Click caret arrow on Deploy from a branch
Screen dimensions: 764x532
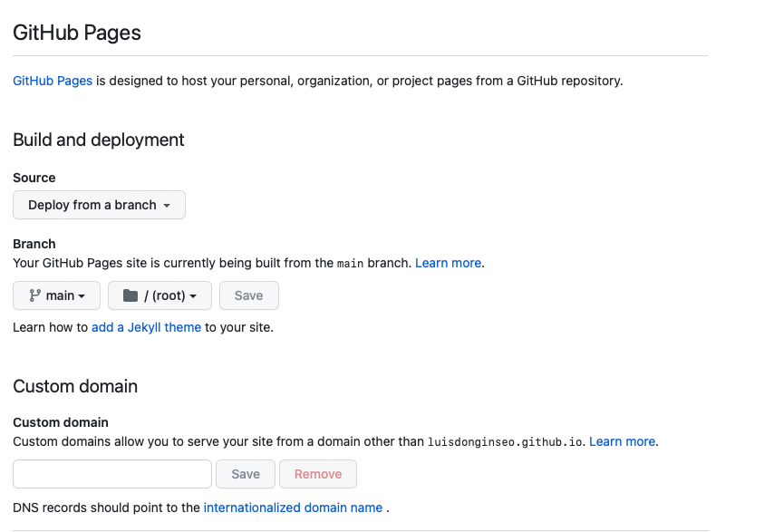[x=167, y=206]
